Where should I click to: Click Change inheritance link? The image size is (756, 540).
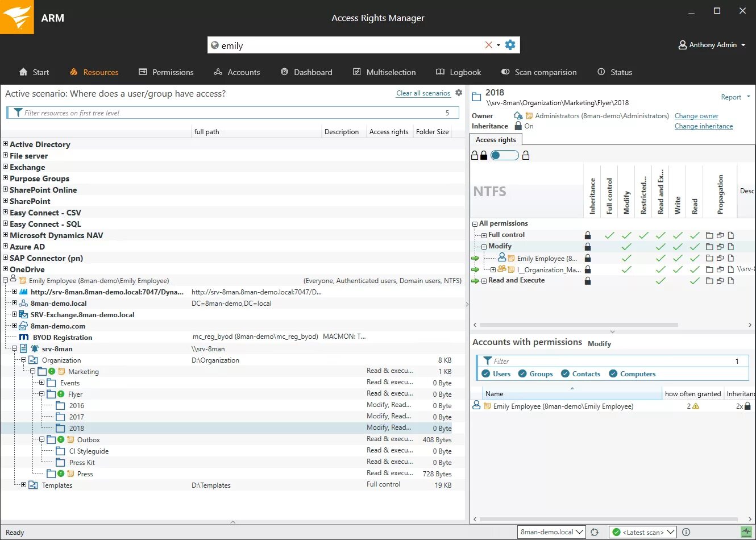click(704, 126)
